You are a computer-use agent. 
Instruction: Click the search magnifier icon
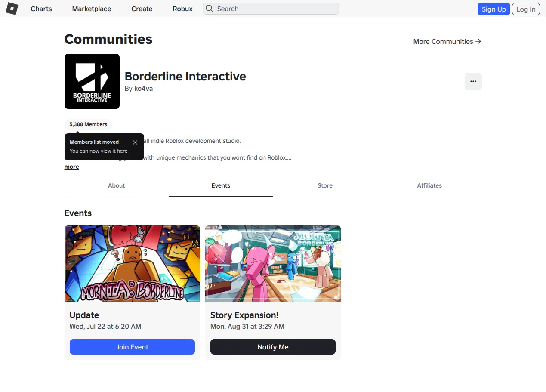point(209,9)
